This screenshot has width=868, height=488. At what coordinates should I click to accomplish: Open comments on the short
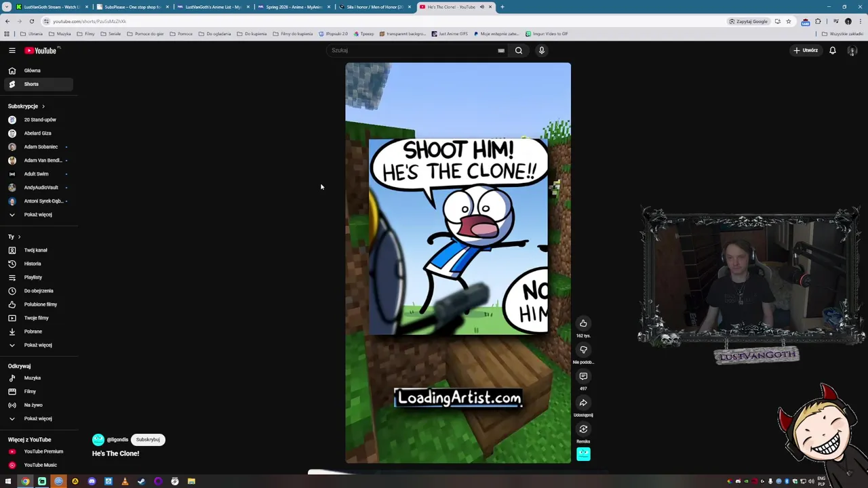[583, 376]
